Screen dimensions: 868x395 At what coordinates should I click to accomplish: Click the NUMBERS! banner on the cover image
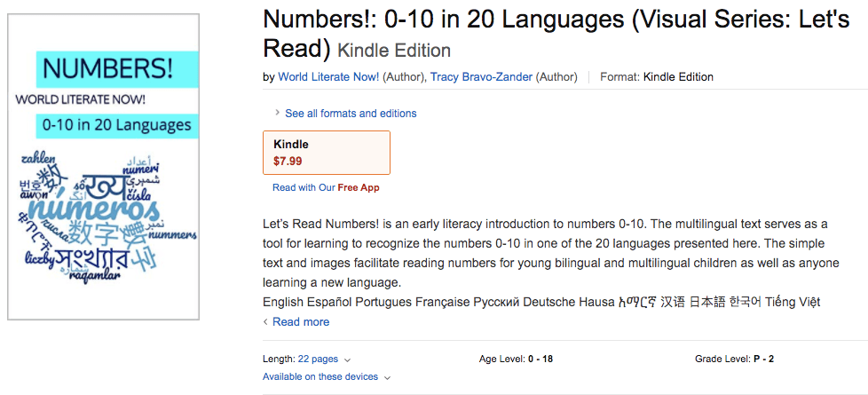point(117,68)
